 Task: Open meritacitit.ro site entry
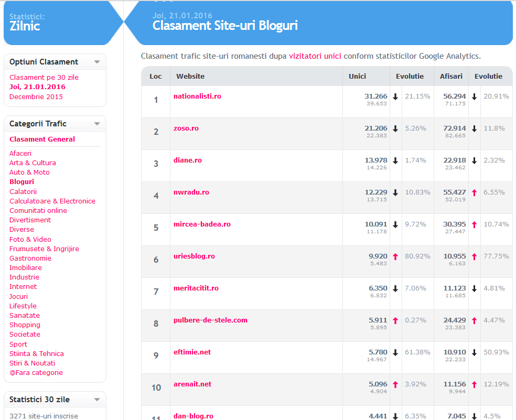(x=196, y=288)
